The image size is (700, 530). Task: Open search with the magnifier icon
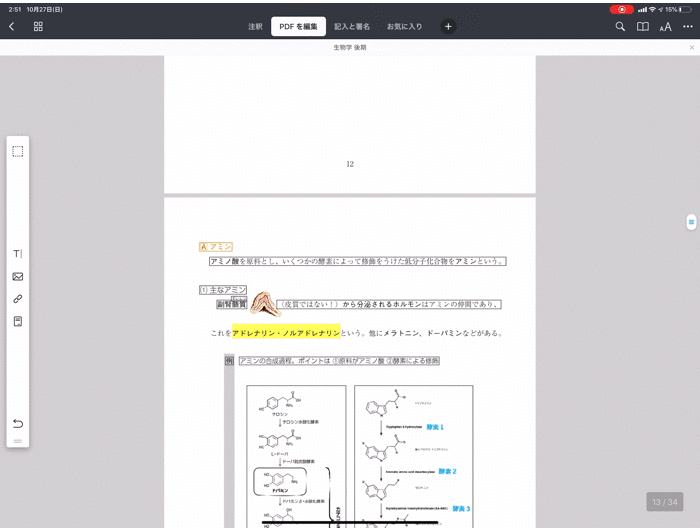620,27
